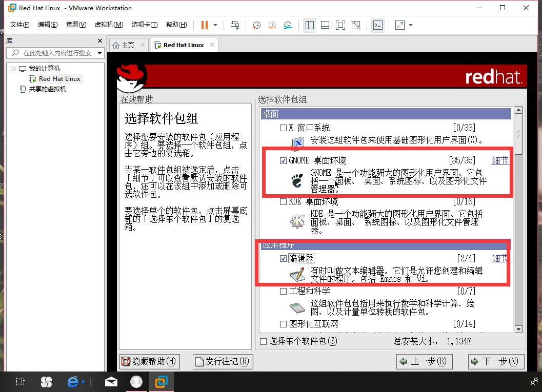Open the round white app in taskbar
Viewport: 542px width, 392px height.
[136, 382]
